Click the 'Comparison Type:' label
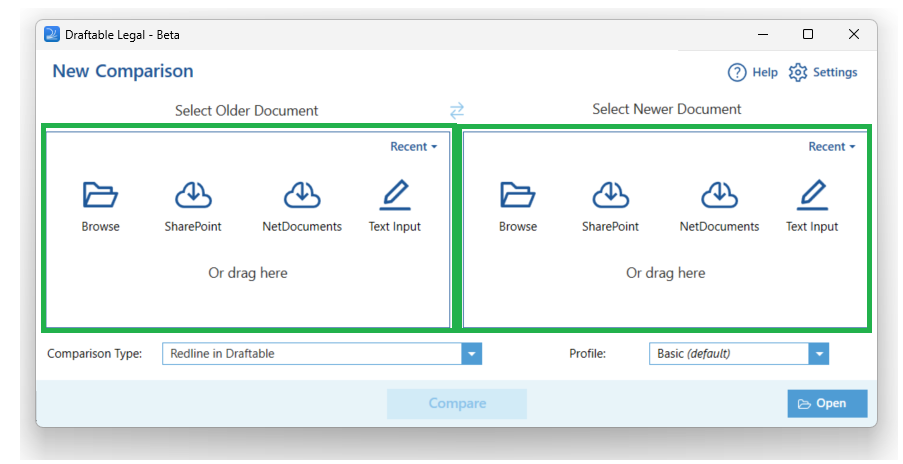 (94, 353)
